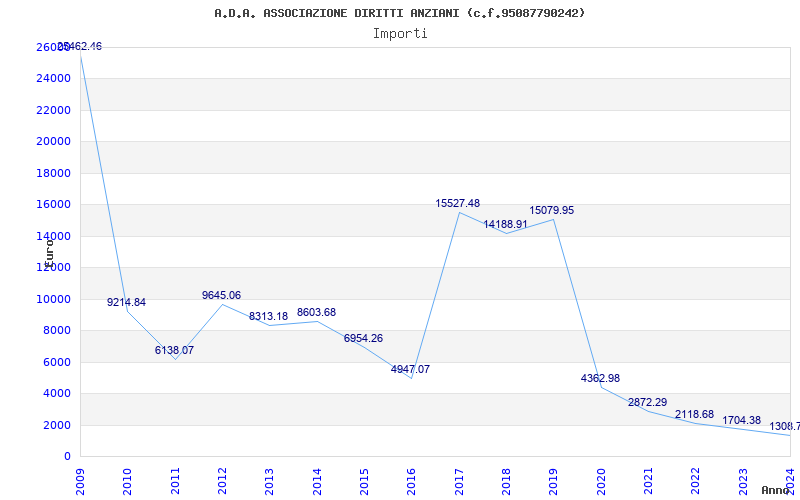
Task: Click the Euro y-axis title
Action: pos(49,252)
